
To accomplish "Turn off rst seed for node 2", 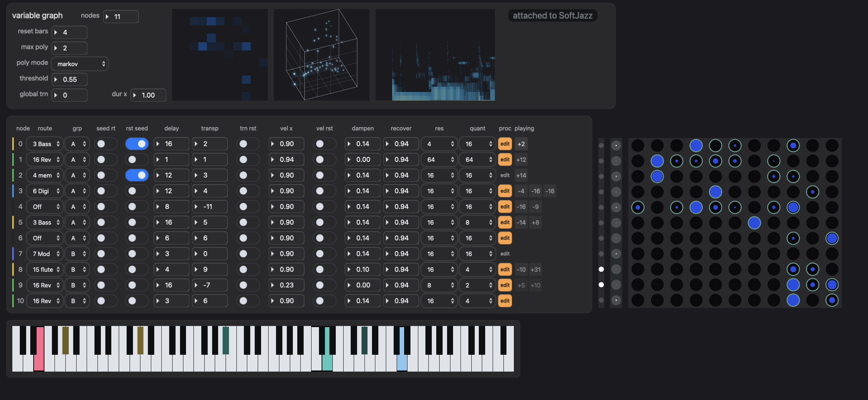I will click(137, 175).
